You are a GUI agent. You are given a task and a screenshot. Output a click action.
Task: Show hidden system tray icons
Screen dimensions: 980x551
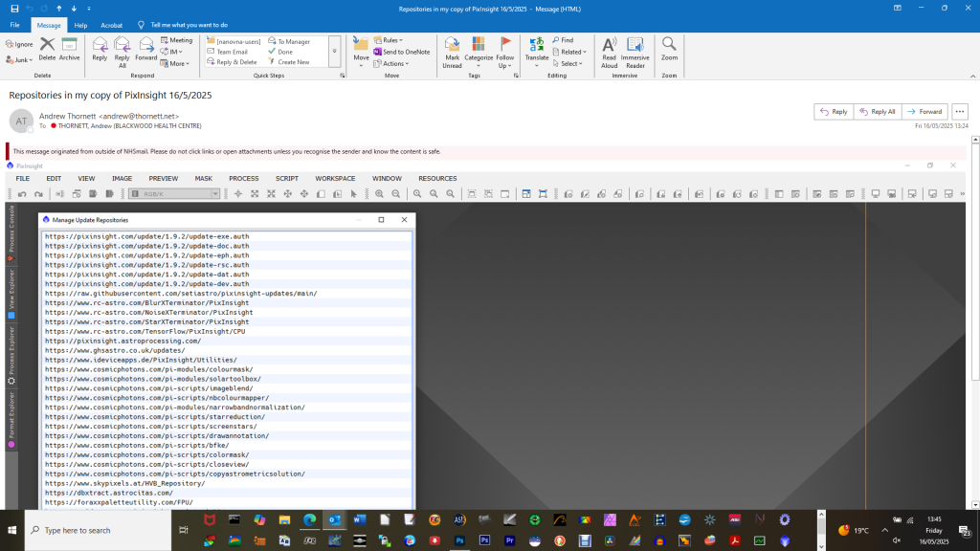(x=884, y=530)
